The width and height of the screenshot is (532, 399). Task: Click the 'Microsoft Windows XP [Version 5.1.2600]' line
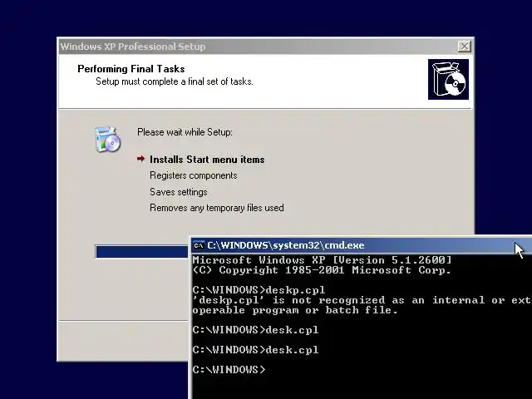(322, 260)
